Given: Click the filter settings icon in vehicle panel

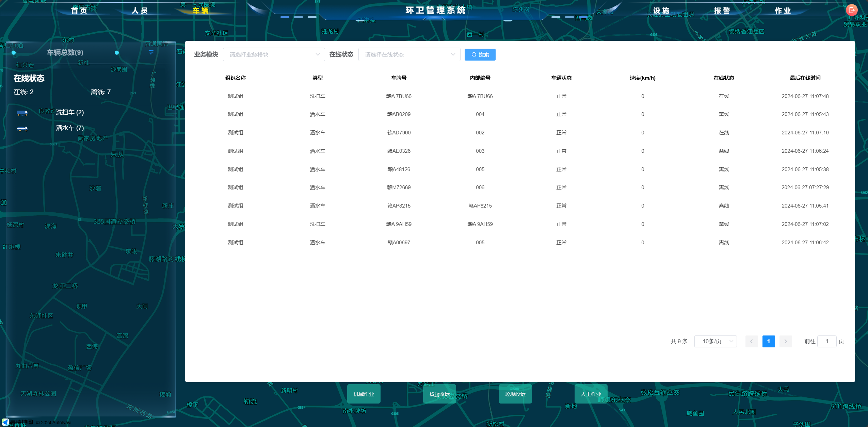Looking at the screenshot, I should click(151, 52).
